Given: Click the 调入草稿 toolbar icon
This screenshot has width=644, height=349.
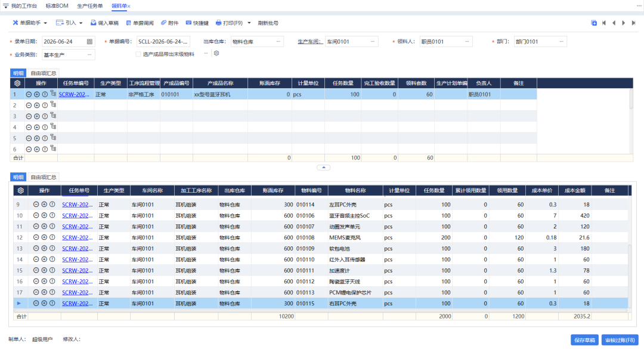Looking at the screenshot, I should (93, 23).
